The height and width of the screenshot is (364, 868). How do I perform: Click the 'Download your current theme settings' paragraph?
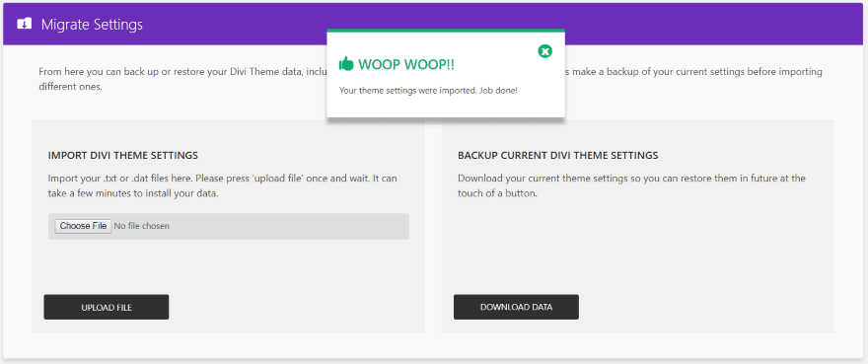631,186
